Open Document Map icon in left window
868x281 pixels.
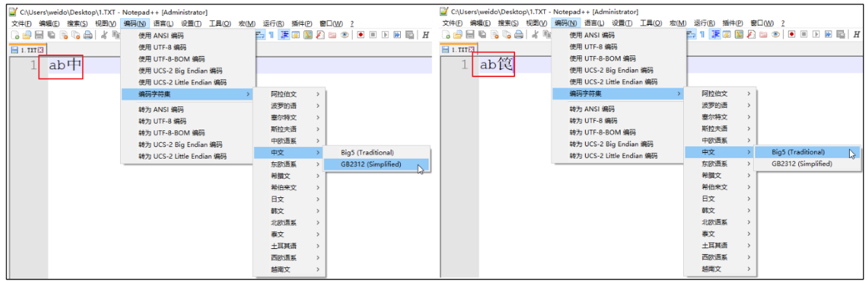[x=308, y=35]
